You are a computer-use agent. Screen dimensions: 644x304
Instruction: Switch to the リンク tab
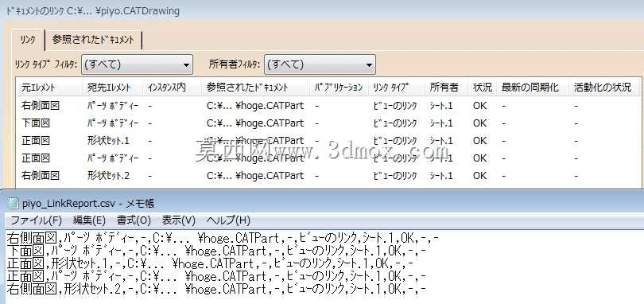[x=28, y=40]
